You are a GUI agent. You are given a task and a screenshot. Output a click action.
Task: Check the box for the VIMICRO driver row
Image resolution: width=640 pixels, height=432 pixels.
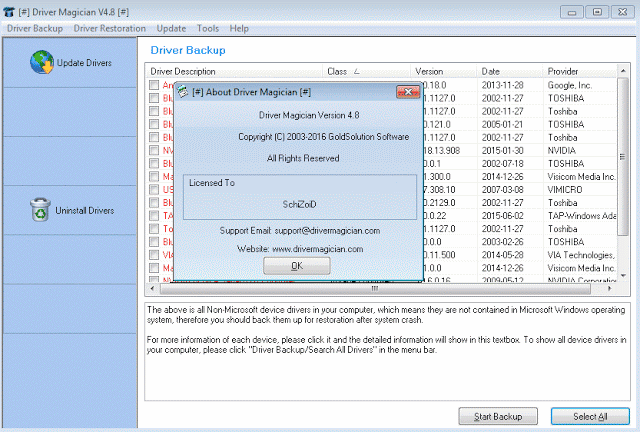tap(154, 189)
